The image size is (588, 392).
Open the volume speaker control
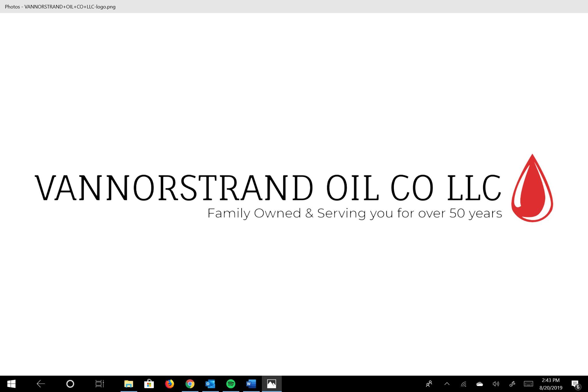[496, 384]
